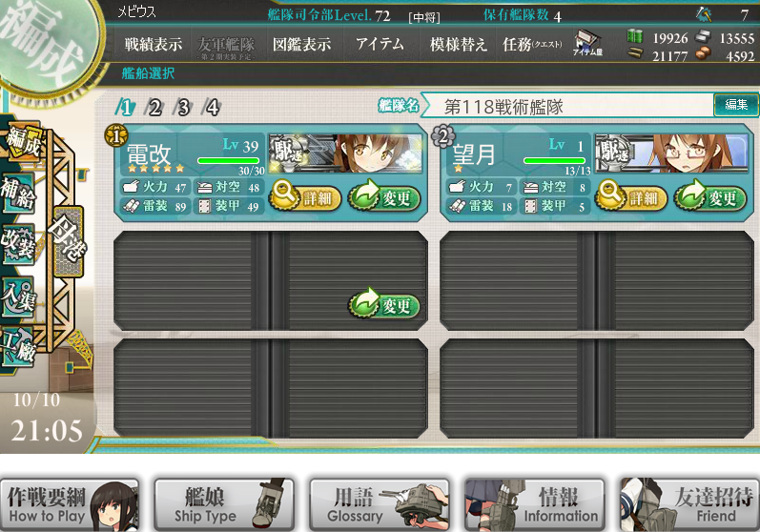Click 変更 button in empty slot three
Screen dimensions: 760x532
(x=384, y=304)
